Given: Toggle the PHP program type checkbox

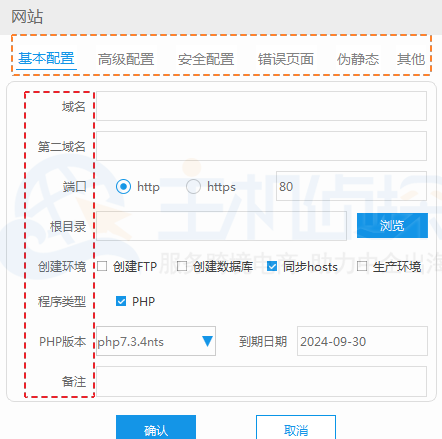Looking at the screenshot, I should [121, 301].
